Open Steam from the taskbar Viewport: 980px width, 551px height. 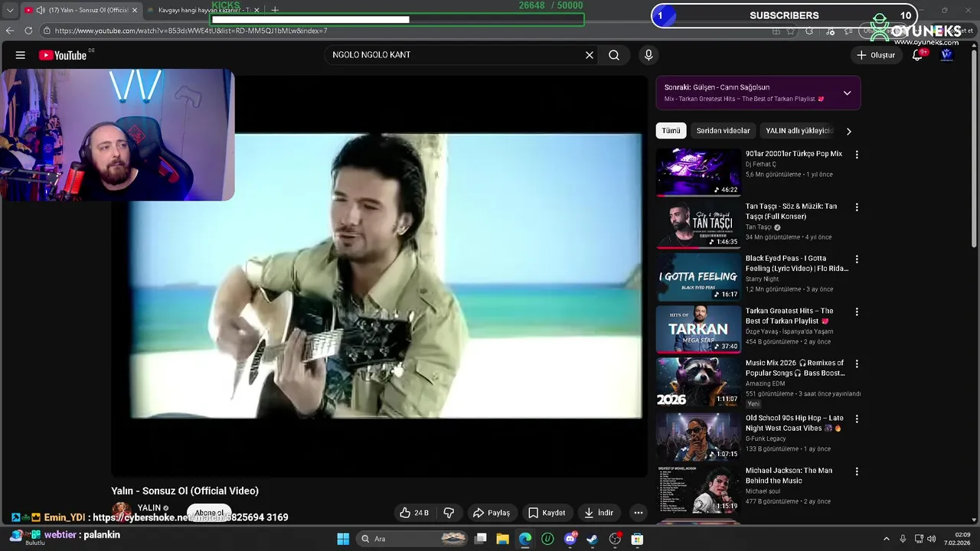pos(592,539)
